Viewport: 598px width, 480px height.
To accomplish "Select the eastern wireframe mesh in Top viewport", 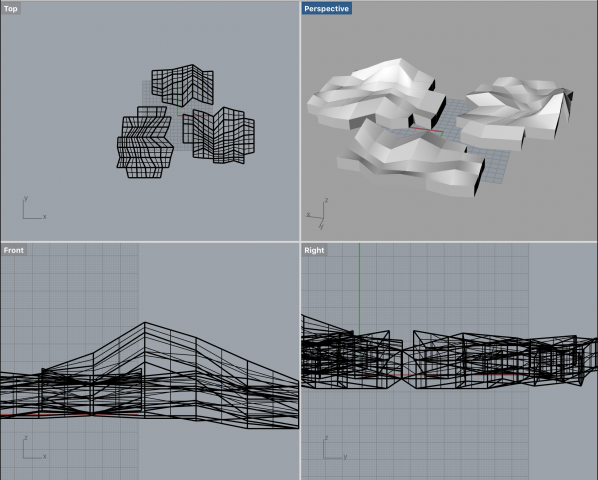I will 219,135.
